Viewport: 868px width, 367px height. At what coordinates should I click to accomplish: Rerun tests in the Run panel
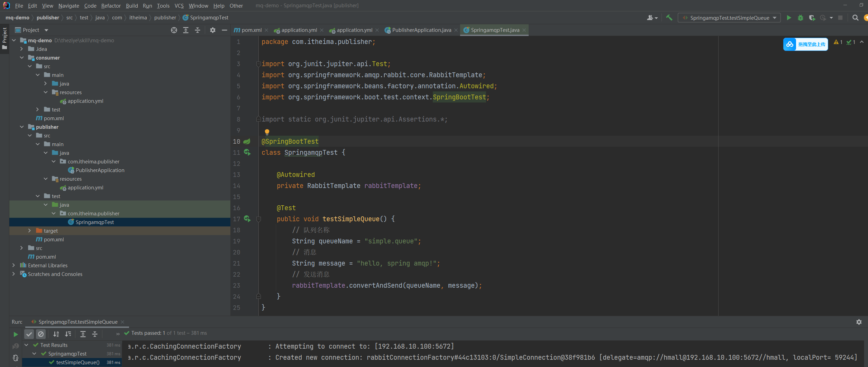pyautogui.click(x=16, y=334)
